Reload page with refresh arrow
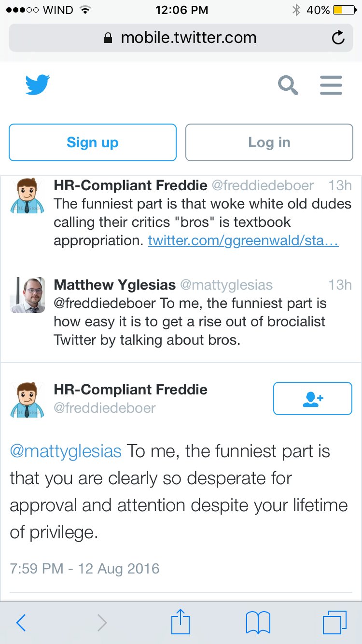 [x=338, y=38]
